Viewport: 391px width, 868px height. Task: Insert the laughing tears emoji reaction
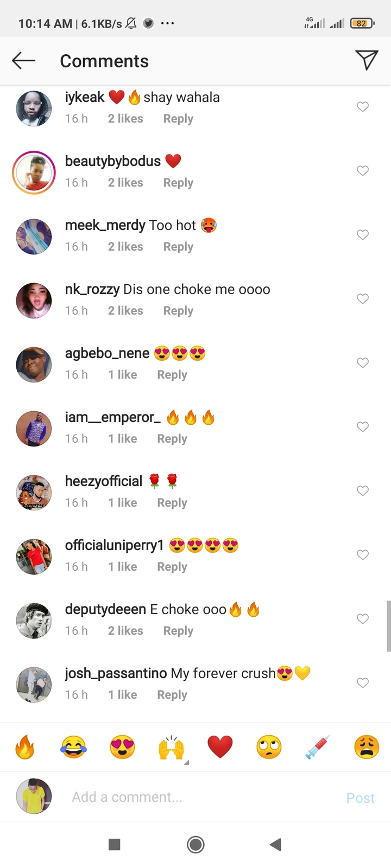73,747
